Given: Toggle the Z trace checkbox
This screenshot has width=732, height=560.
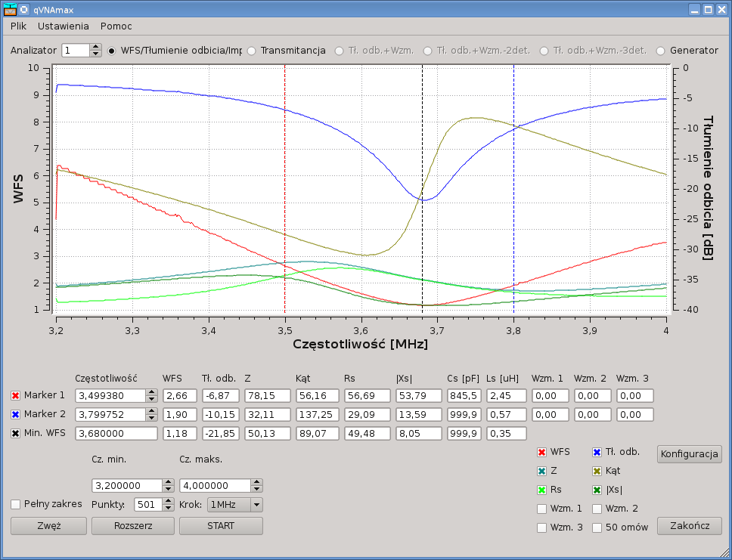Looking at the screenshot, I should pyautogui.click(x=541, y=471).
